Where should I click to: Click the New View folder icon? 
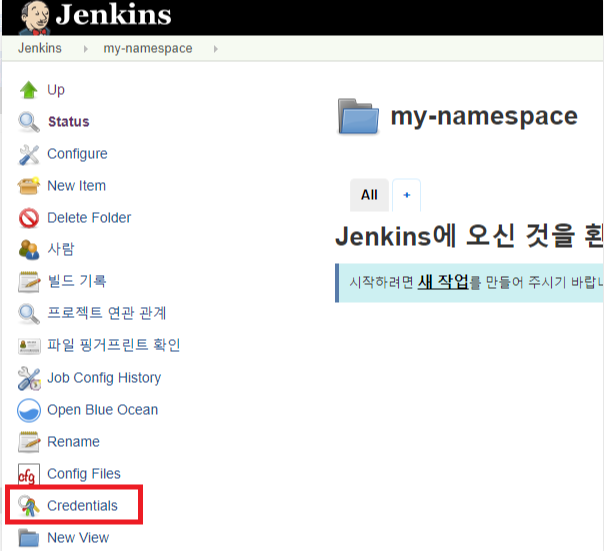(29, 538)
